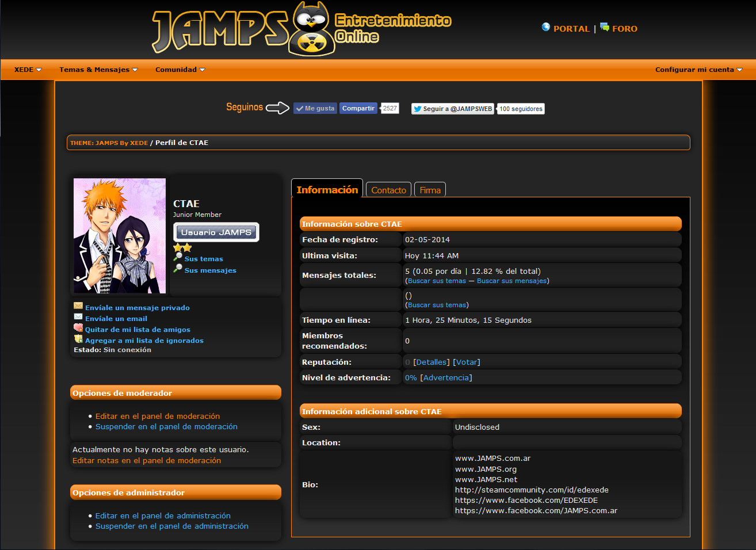Click the forum chat icon beside FORO

(x=604, y=27)
